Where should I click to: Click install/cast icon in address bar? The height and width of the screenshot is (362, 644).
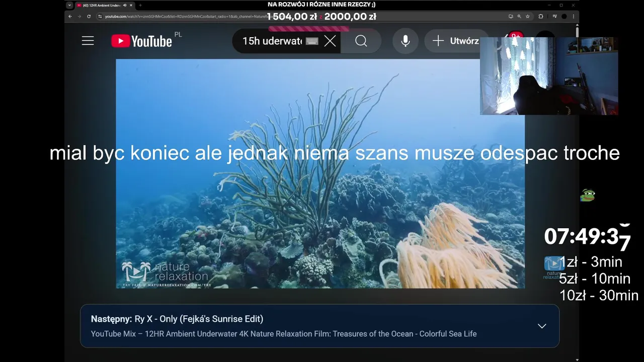[511, 16]
